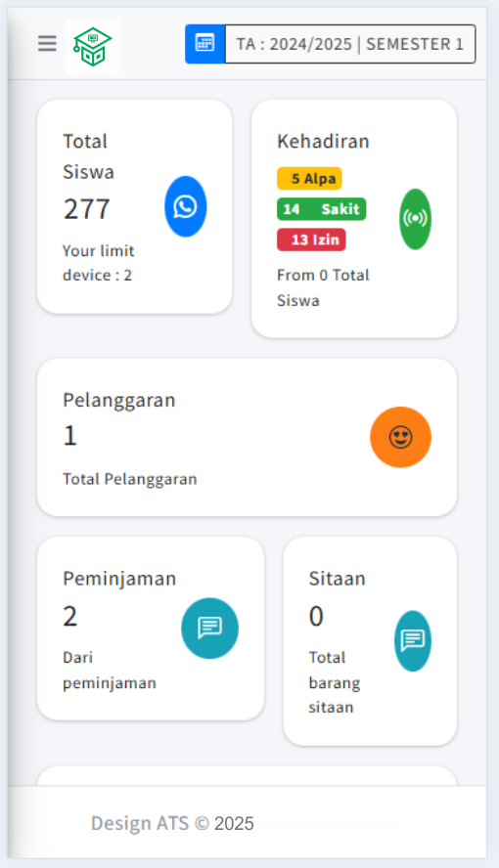Click the blue WhatsApp circle icon
Screen dimensions: 499x868
click(x=186, y=206)
